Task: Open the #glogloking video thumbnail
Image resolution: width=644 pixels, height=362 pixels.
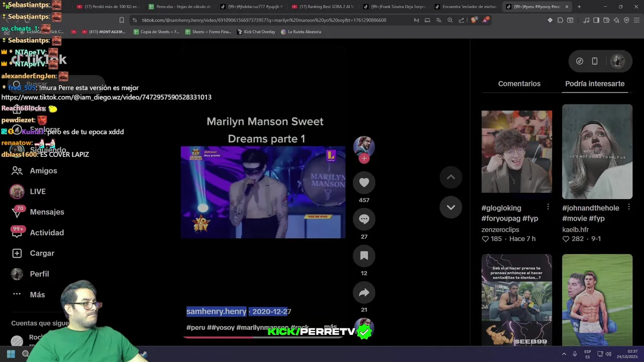Action: click(517, 151)
